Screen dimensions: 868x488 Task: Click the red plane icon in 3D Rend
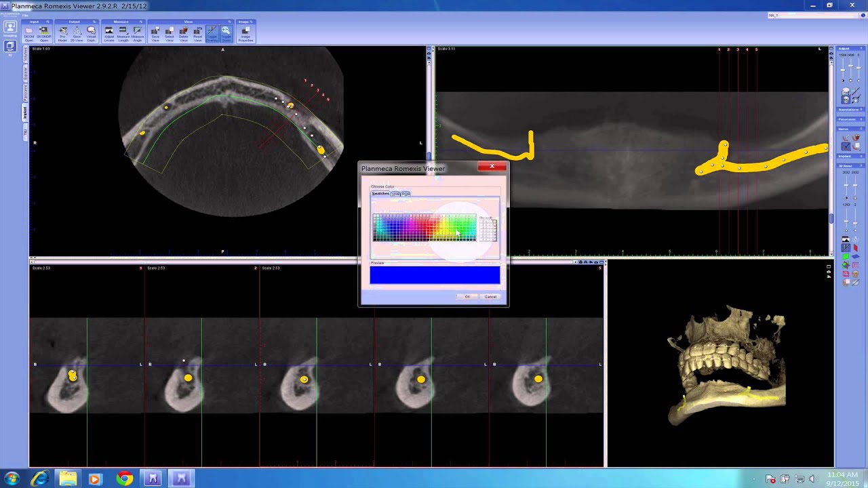click(x=856, y=247)
